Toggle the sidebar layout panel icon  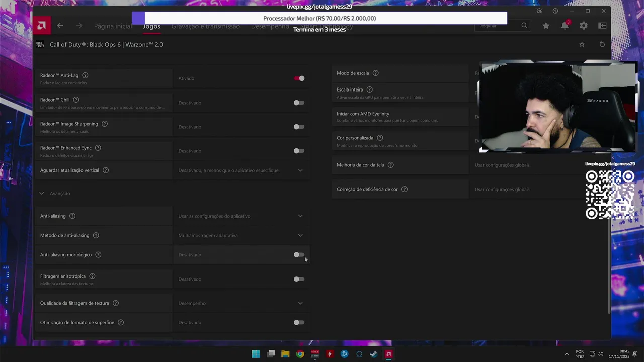coord(602,26)
